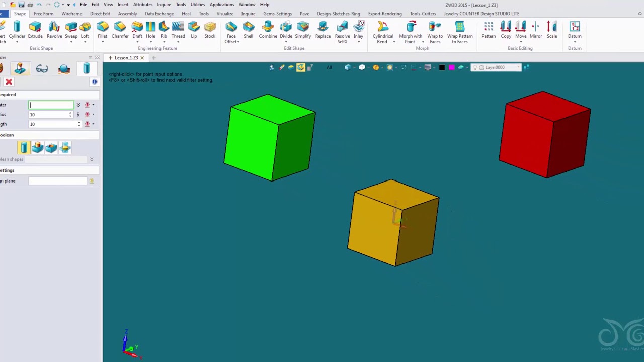Open the Inquire menu in menu bar
Viewport: 644px width, 362px height.
tap(164, 4)
